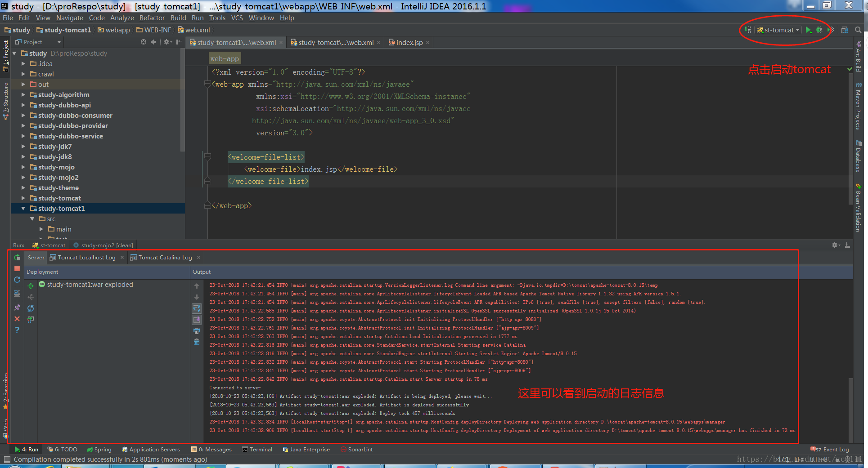Fold the welcome-file-list tag in gutter
This screenshot has width=868, height=468.
207,157
